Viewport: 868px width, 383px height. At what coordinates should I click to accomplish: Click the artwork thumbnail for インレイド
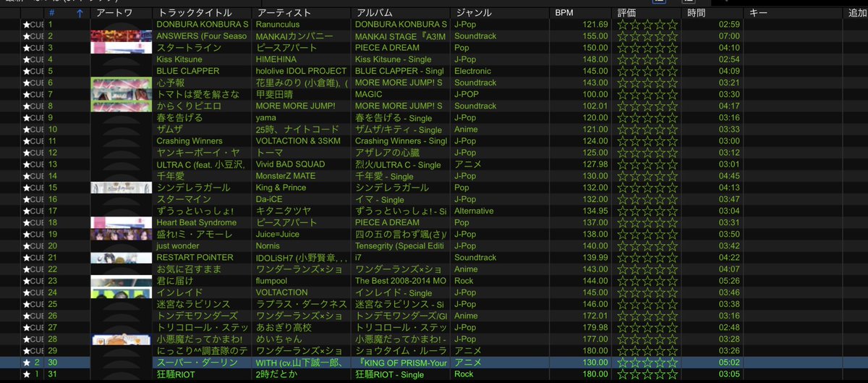coord(122,292)
